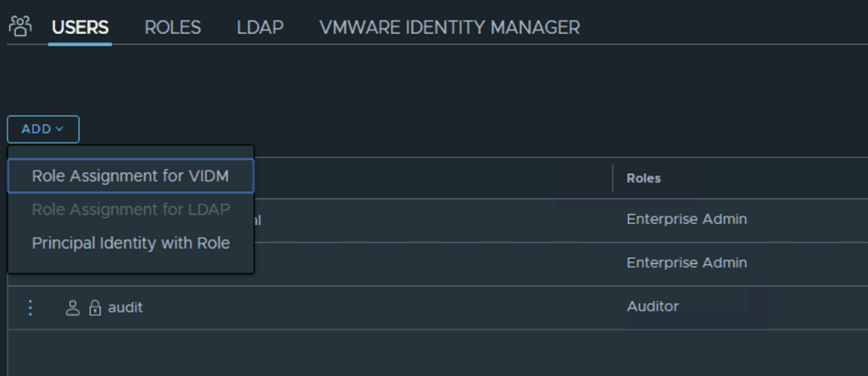868x376 pixels.
Task: Click the second Enterprise Admin role cell
Action: 687,263
